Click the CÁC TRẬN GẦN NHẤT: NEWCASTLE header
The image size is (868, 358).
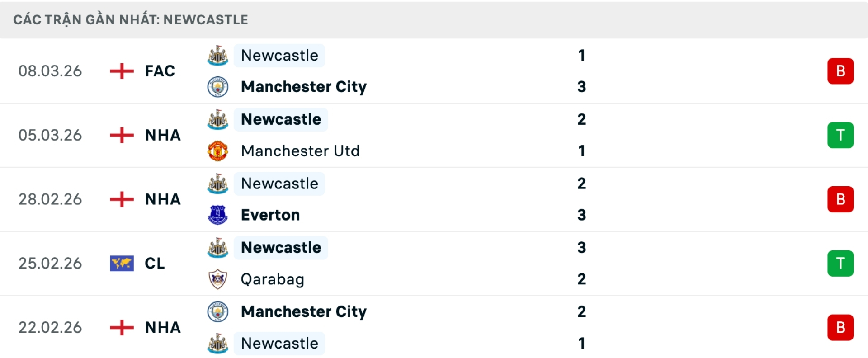(x=130, y=19)
